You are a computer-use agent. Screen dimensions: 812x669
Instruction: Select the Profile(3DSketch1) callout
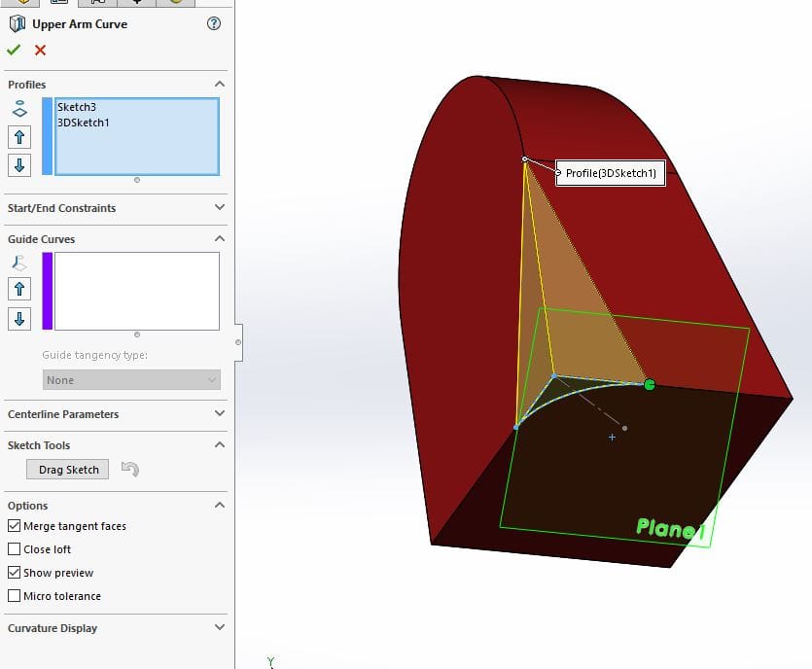click(611, 173)
